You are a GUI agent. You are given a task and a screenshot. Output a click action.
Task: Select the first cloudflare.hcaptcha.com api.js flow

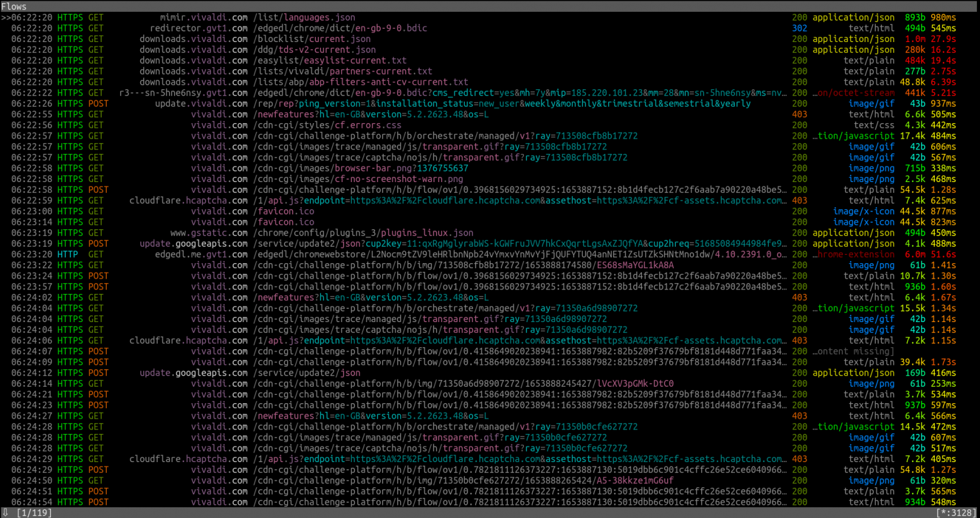point(490,200)
